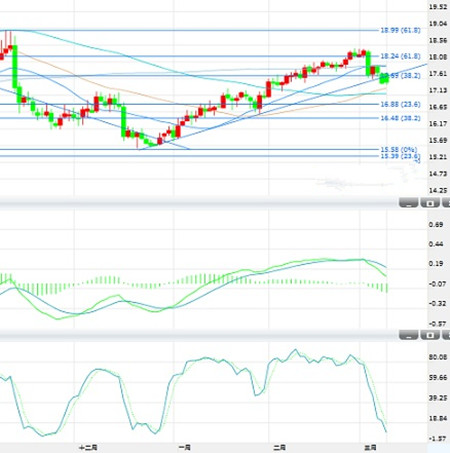Screen dimensions: 450x453
Task: Click MACD axis value 0.44
Action: pyautogui.click(x=436, y=244)
